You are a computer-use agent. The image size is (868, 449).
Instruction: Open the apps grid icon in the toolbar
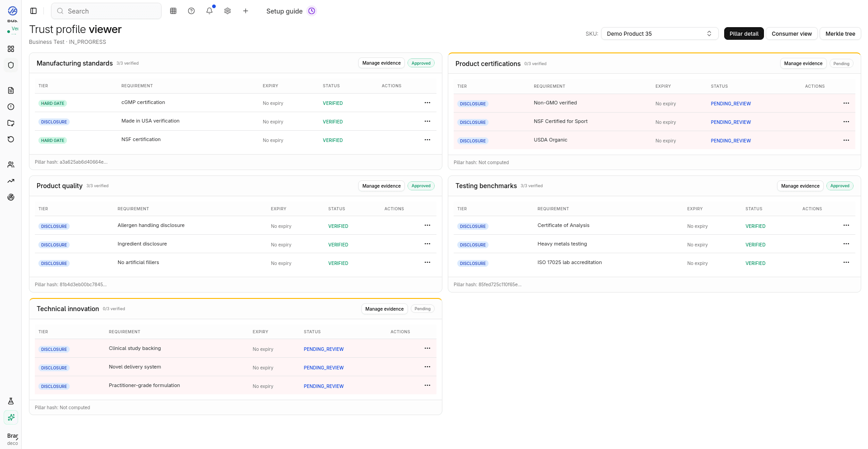tap(173, 11)
